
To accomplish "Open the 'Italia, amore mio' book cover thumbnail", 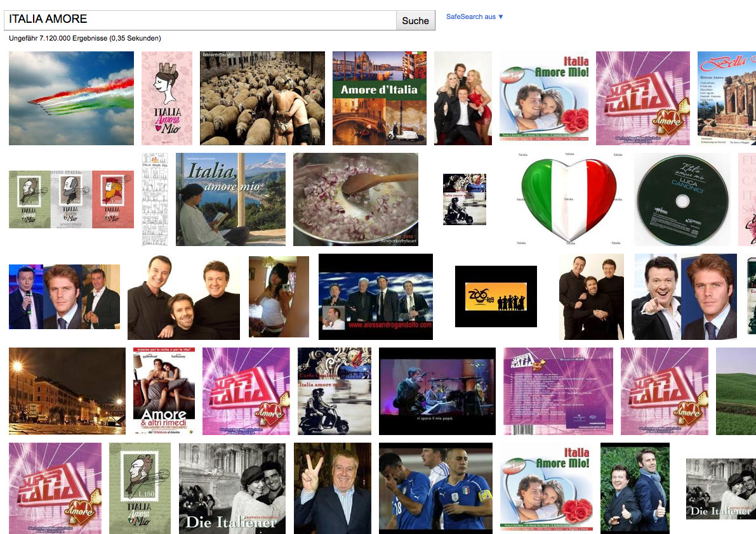I will pyautogui.click(x=230, y=199).
